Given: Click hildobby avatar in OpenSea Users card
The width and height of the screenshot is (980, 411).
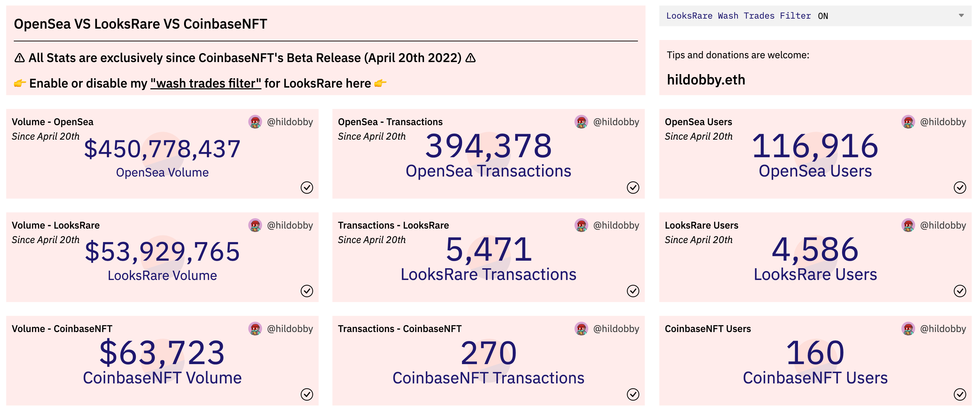Looking at the screenshot, I should pyautogui.click(x=908, y=122).
